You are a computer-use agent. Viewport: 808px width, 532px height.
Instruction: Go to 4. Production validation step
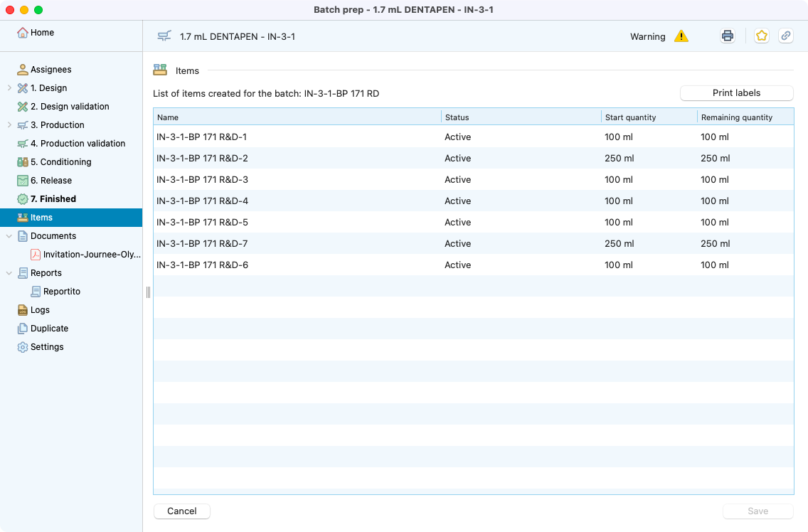[x=78, y=144]
